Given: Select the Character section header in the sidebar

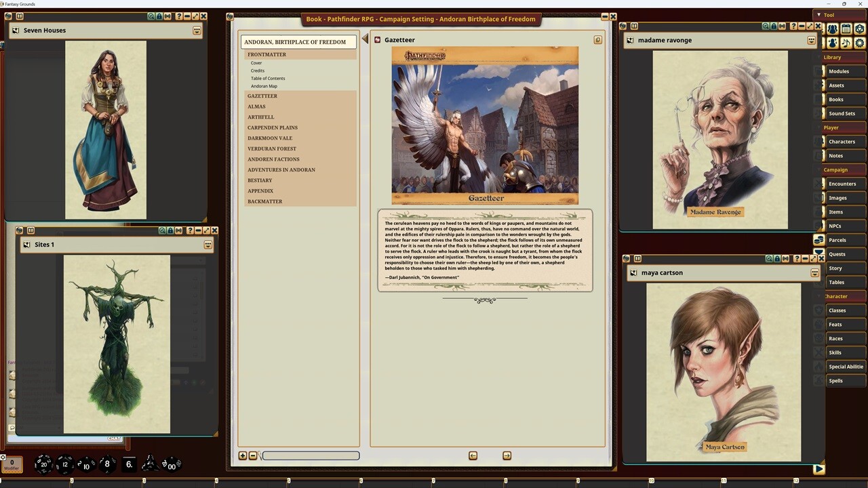Looking at the screenshot, I should 836,296.
